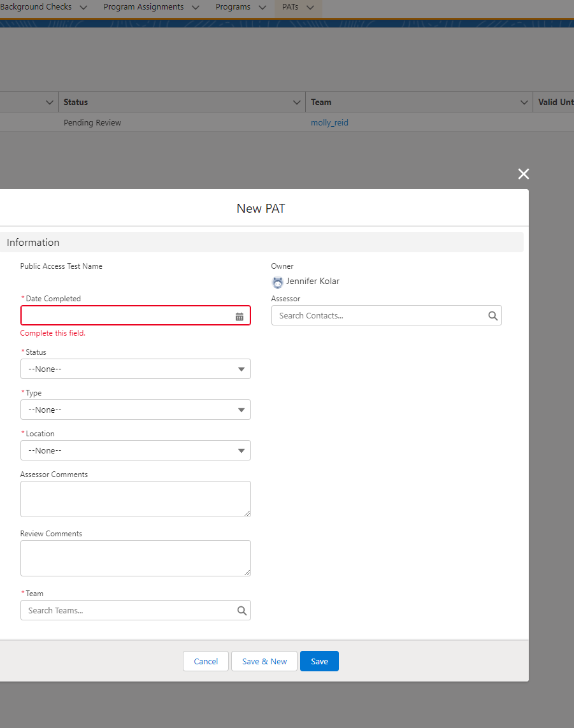The width and height of the screenshot is (574, 728).
Task: Open the Status column header menu
Action: pyautogui.click(x=296, y=102)
